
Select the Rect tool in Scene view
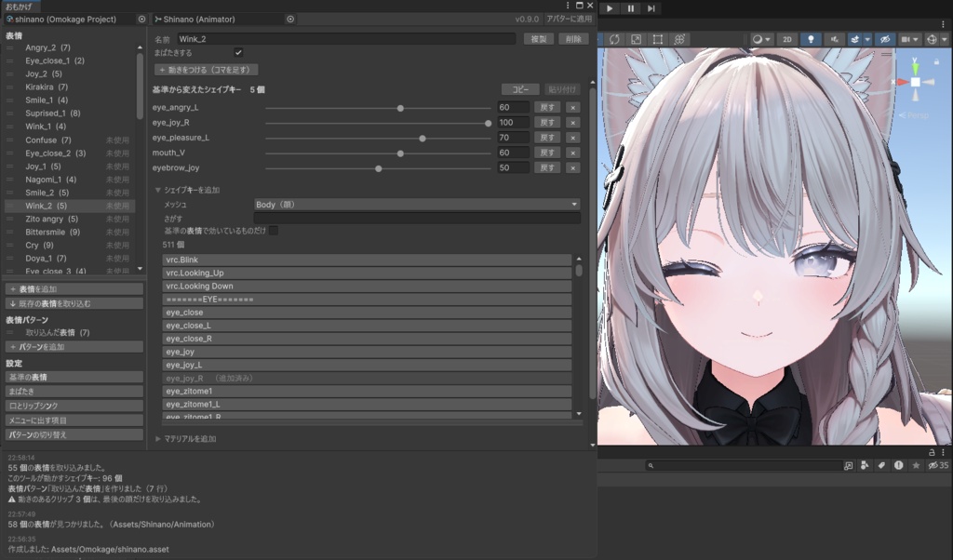658,39
